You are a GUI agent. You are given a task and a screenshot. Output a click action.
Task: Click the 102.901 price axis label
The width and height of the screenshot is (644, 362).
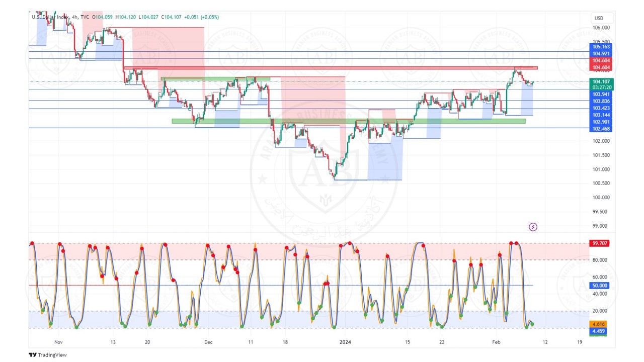pos(601,122)
